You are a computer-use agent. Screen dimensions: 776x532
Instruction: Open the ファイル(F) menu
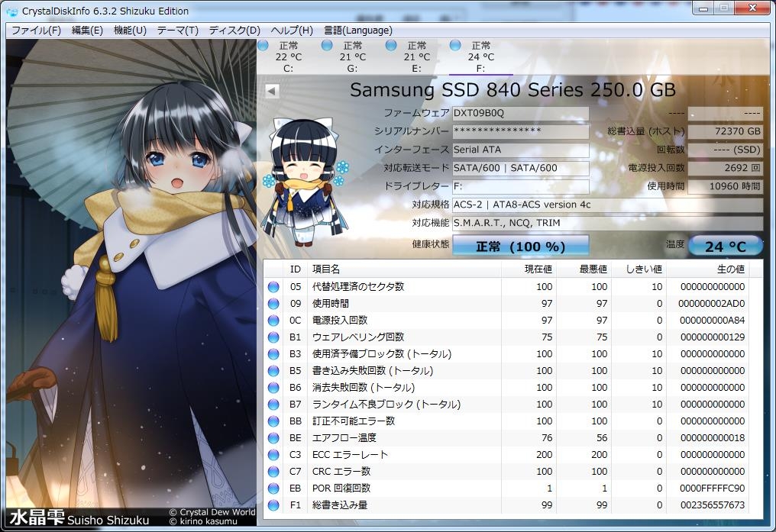click(36, 31)
